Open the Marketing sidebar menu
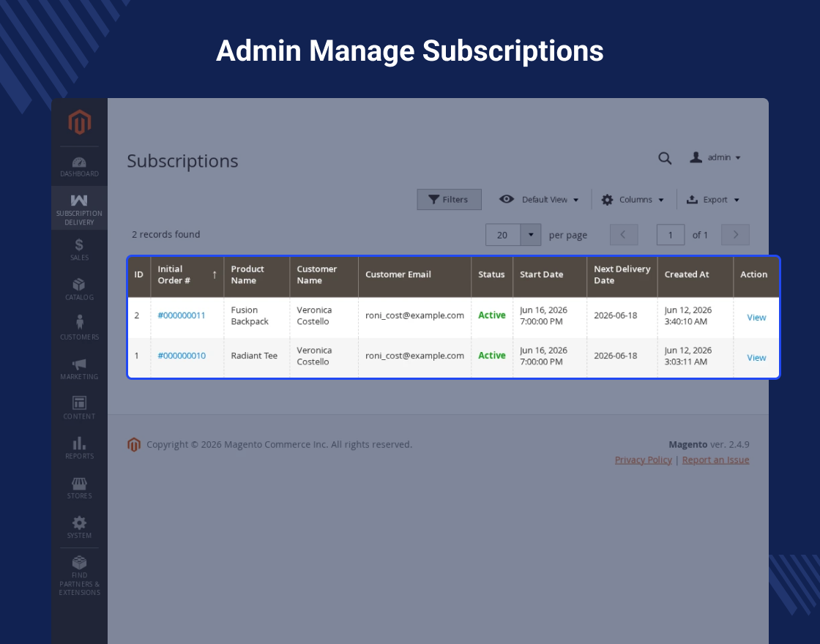The image size is (820, 644). click(x=80, y=369)
